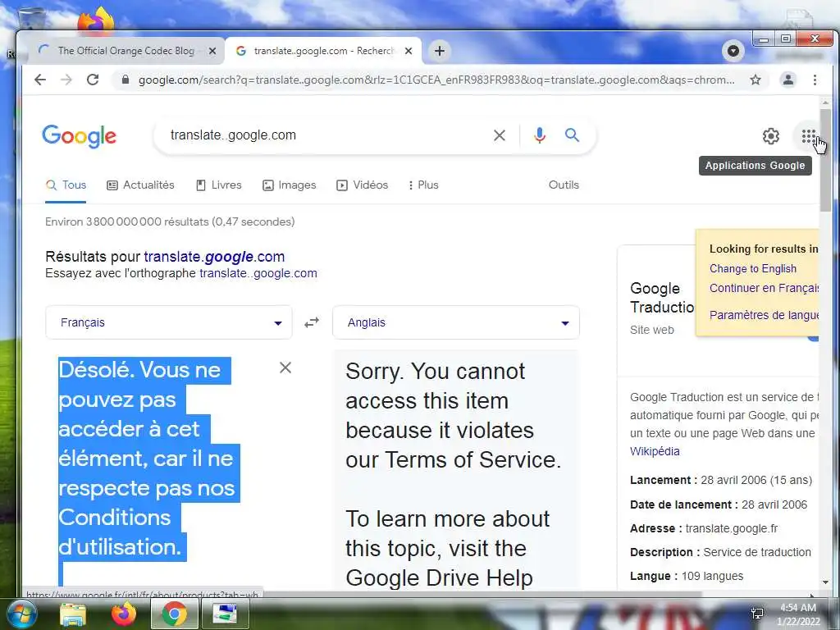
Task: Open the Chrome profile avatar icon
Action: tap(788, 80)
